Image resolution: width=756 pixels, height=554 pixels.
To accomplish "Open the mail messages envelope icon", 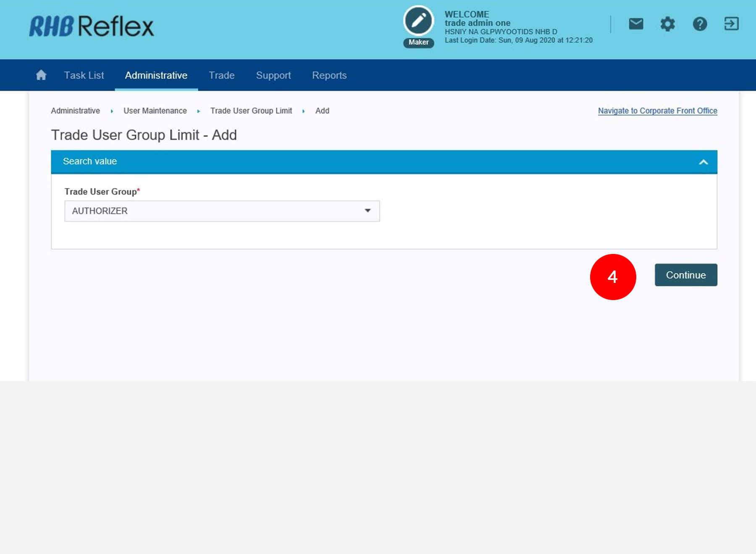I will click(636, 24).
